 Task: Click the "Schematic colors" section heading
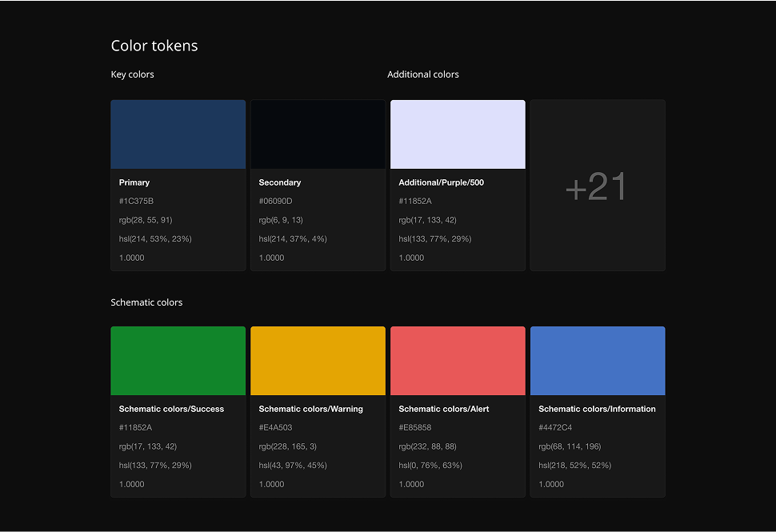pos(146,302)
